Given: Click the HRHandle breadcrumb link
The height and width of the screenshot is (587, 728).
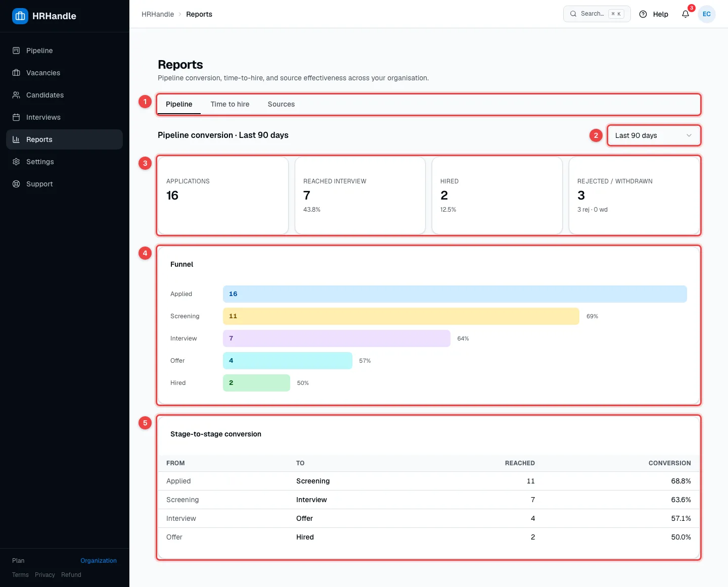Looking at the screenshot, I should click(x=158, y=14).
